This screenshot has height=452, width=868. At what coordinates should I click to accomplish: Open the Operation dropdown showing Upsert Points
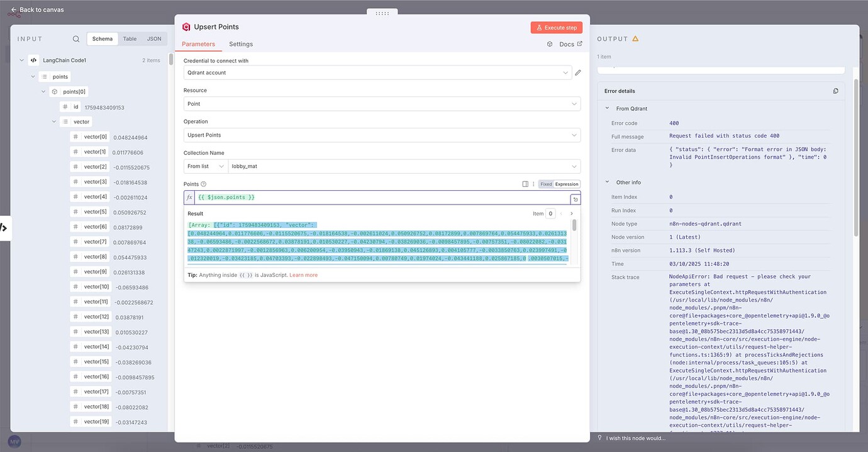pyautogui.click(x=382, y=135)
